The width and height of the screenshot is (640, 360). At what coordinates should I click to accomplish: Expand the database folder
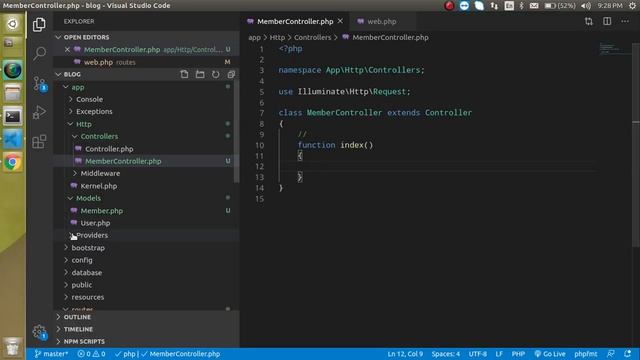(87, 273)
